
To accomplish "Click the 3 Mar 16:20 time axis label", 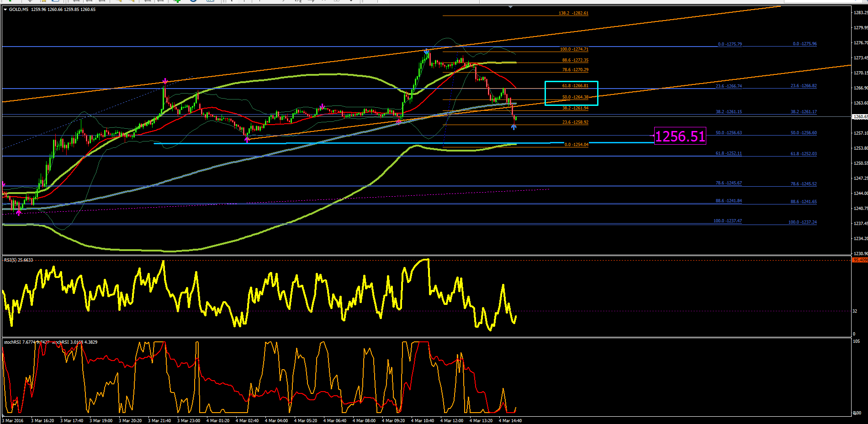I will (42, 421).
